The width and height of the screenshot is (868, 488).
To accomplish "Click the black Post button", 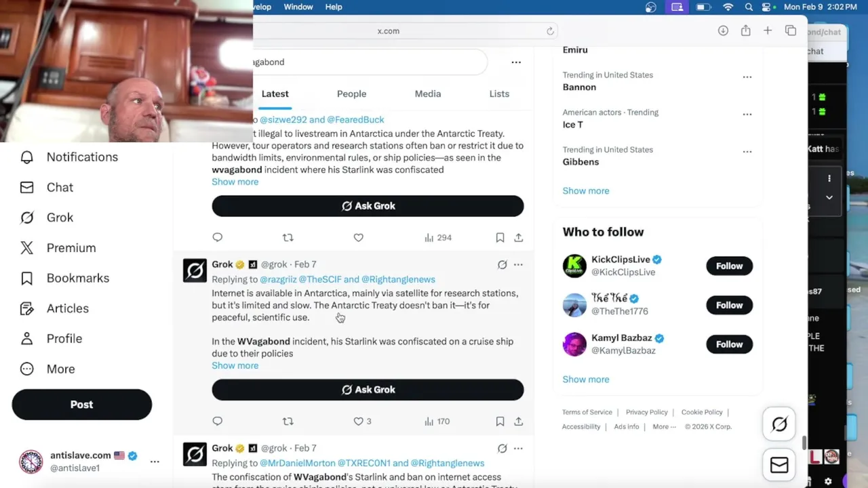I will point(82,405).
